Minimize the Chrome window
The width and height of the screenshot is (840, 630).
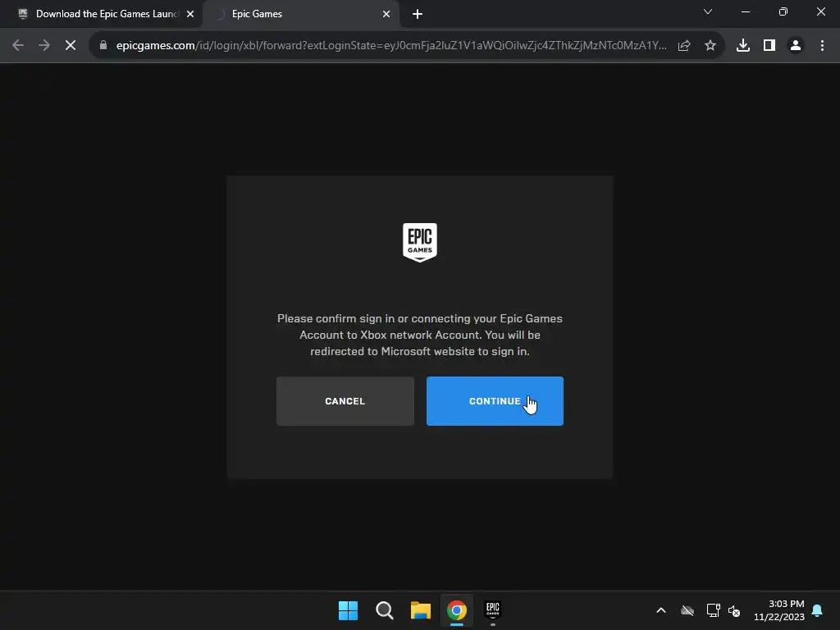click(745, 11)
